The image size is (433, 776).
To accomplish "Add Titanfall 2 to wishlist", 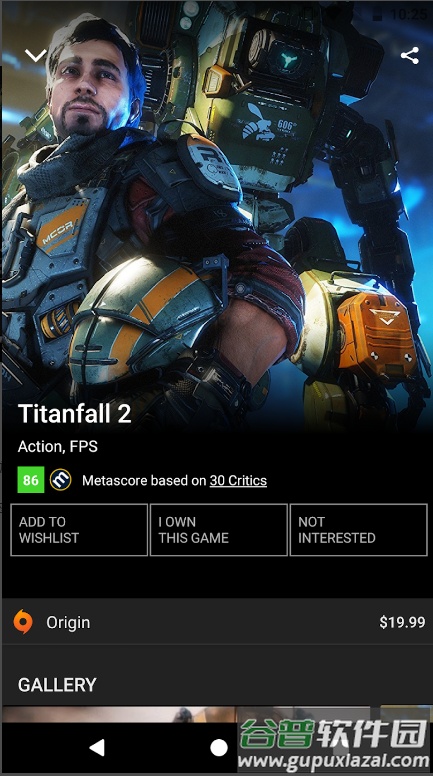I will [79, 530].
